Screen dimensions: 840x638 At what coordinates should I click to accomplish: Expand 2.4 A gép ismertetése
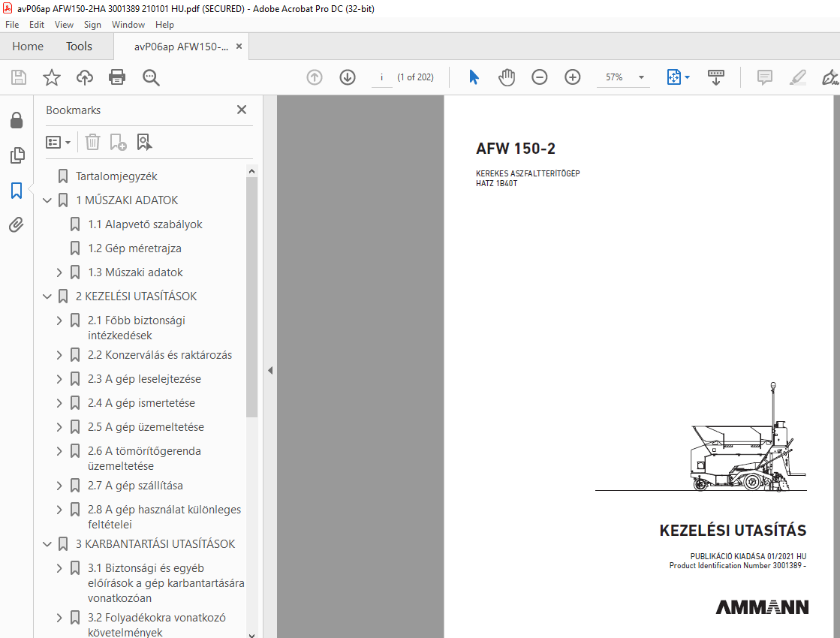(x=59, y=403)
